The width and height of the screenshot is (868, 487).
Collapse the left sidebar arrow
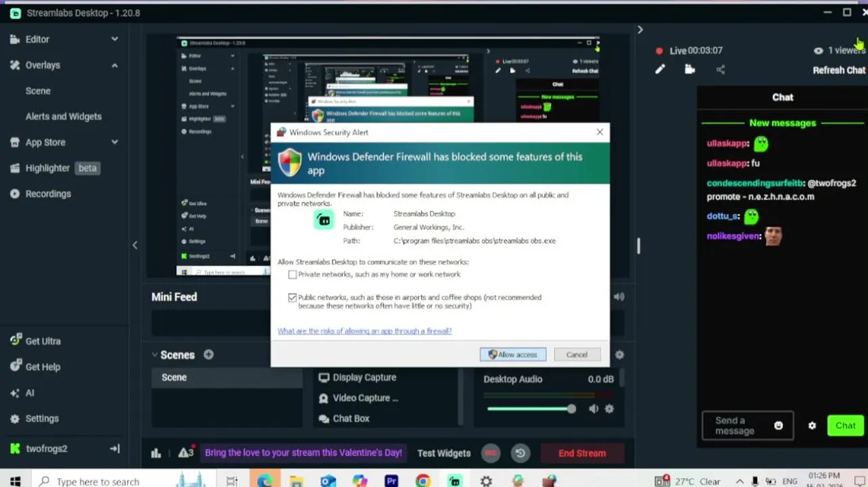click(x=135, y=245)
